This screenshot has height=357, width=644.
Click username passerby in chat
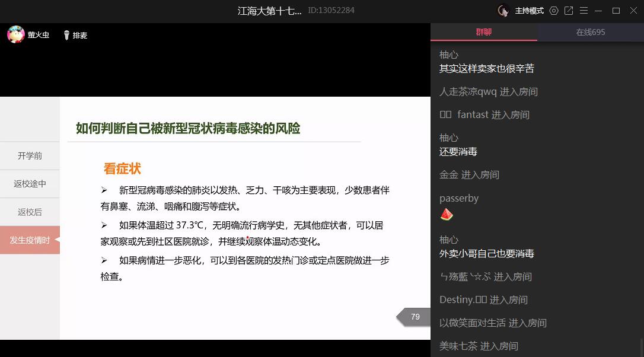point(458,199)
